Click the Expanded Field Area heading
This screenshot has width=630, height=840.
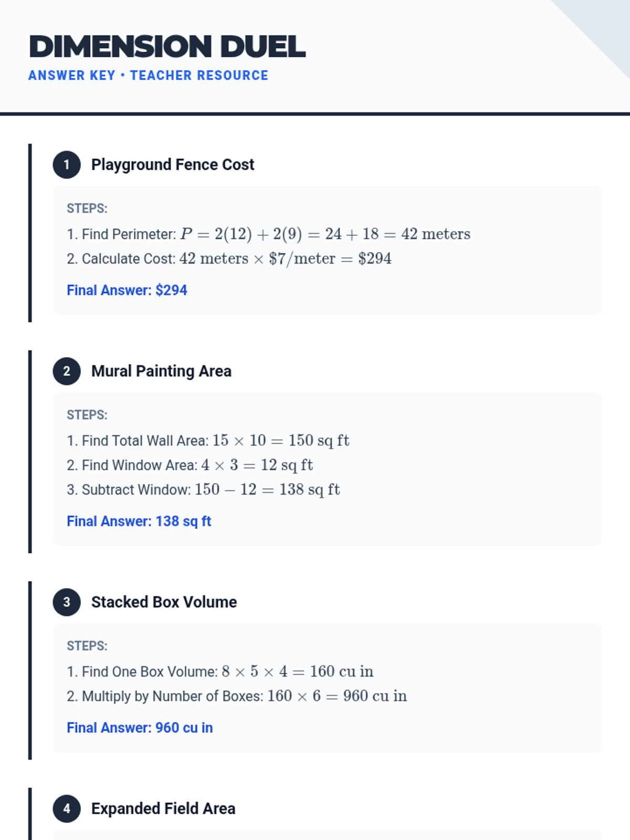163,808
